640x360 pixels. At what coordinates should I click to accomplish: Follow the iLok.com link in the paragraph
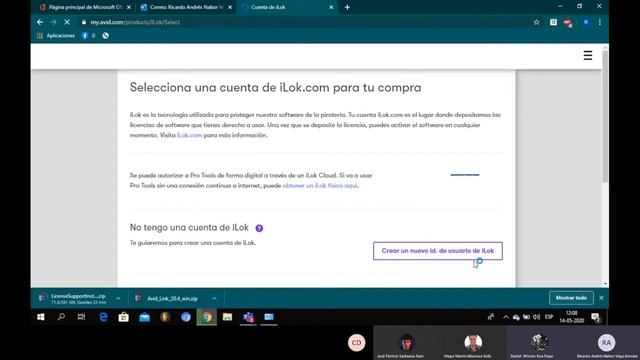(x=189, y=135)
